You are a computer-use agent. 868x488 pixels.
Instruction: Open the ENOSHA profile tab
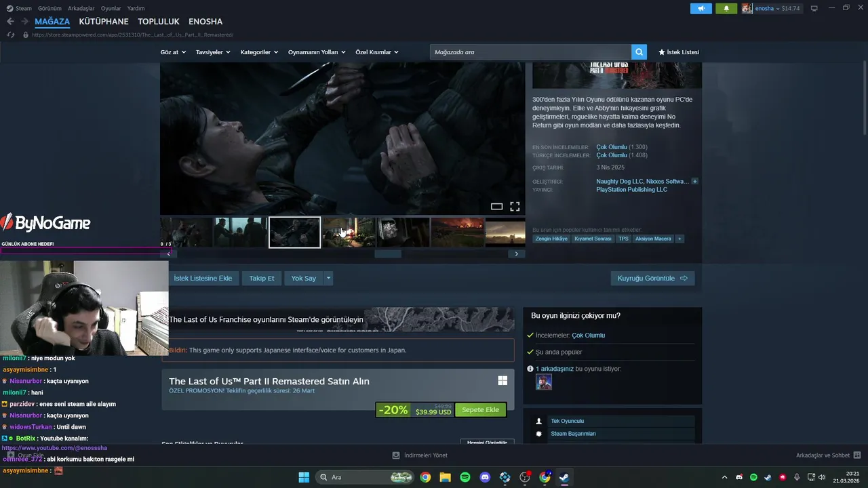pos(205,22)
